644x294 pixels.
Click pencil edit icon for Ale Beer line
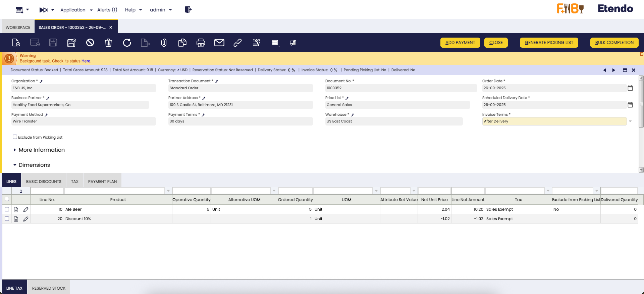coord(26,209)
